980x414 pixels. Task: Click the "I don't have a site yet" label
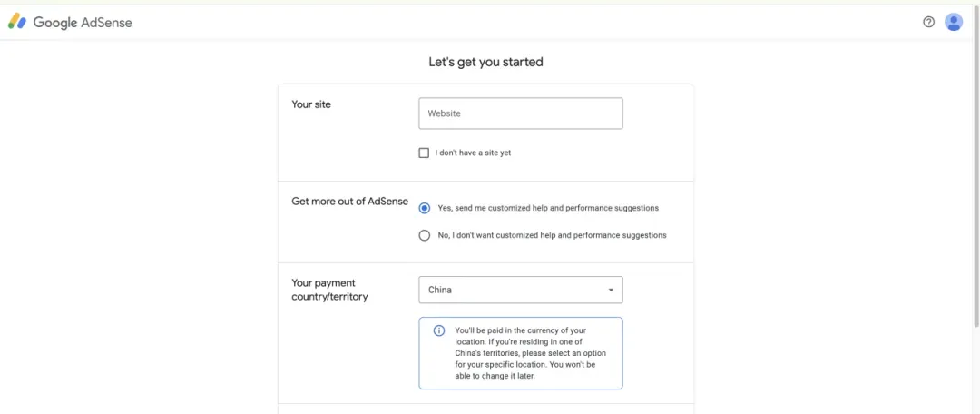(x=473, y=153)
